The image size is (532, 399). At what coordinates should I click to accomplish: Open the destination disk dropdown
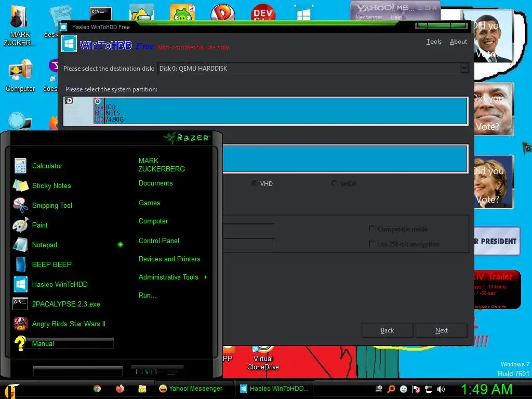coord(464,69)
